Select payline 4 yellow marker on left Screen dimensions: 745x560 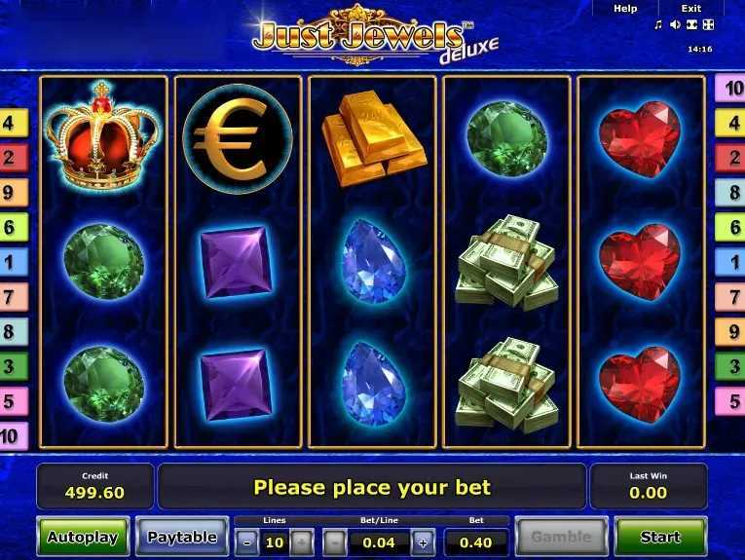point(14,123)
